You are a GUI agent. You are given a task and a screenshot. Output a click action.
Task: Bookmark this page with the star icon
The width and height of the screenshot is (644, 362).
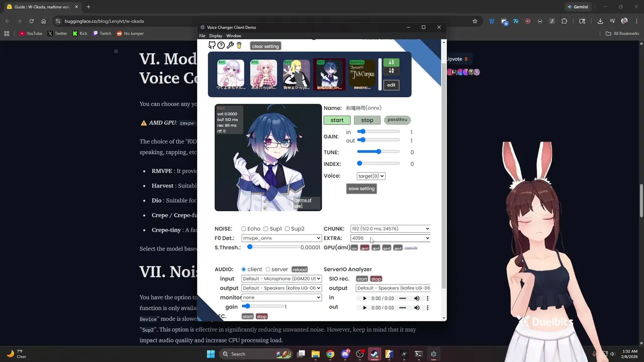pyautogui.click(x=474, y=21)
